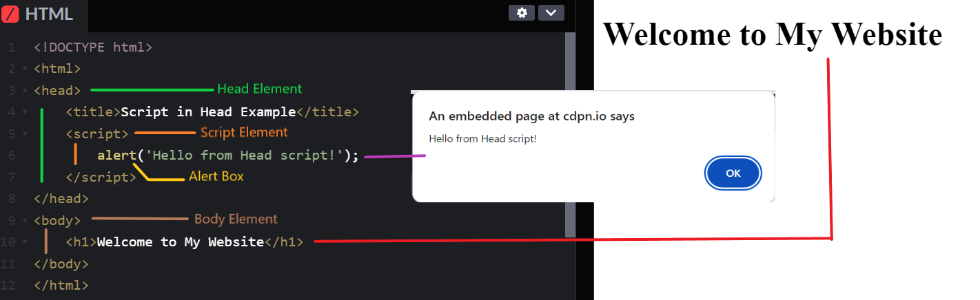Click the HTML panel title label

[x=48, y=14]
